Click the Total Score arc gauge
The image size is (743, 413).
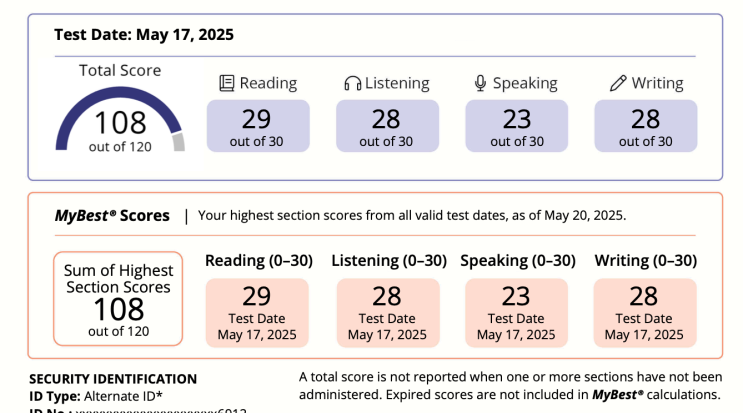[120, 118]
